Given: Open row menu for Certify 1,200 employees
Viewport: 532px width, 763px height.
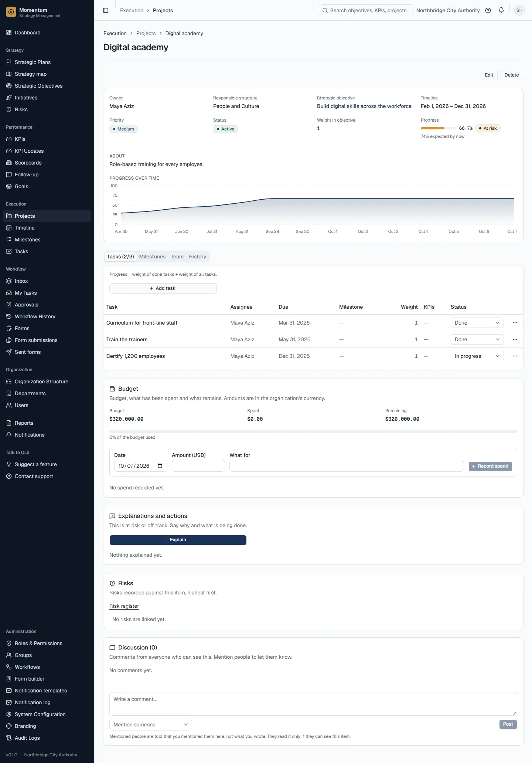Looking at the screenshot, I should click(515, 356).
